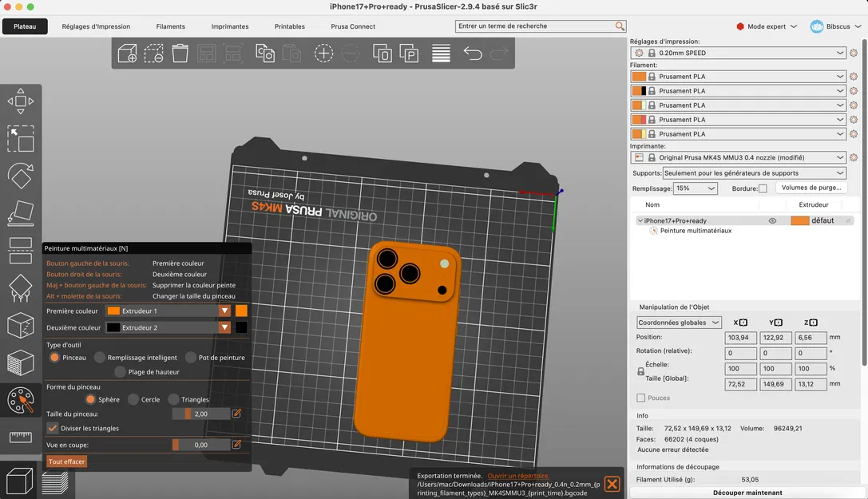868x499 pixels.
Task: Toggle visibility eye of iPhone17+Pro+ready object
Action: point(772,220)
